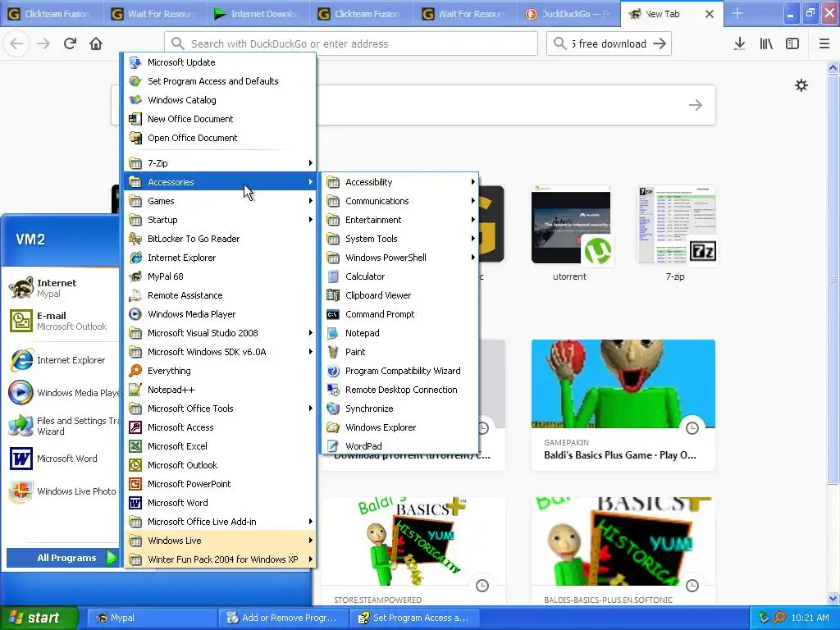The image size is (840, 630).
Task: Click the address bar search field
Action: click(x=351, y=43)
